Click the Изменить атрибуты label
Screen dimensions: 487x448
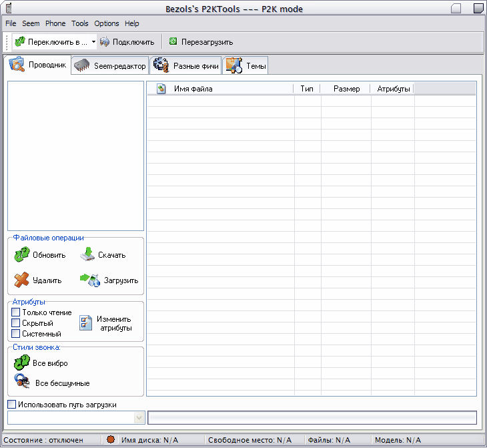[114, 323]
